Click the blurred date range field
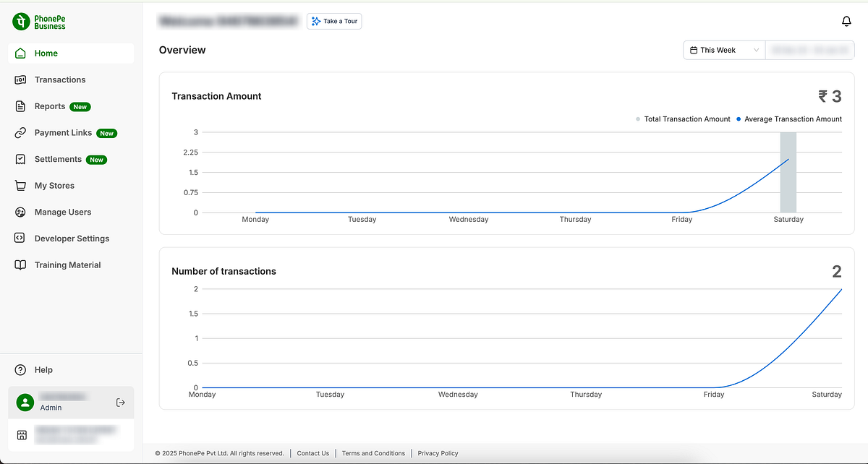This screenshot has width=868, height=464. pyautogui.click(x=810, y=50)
